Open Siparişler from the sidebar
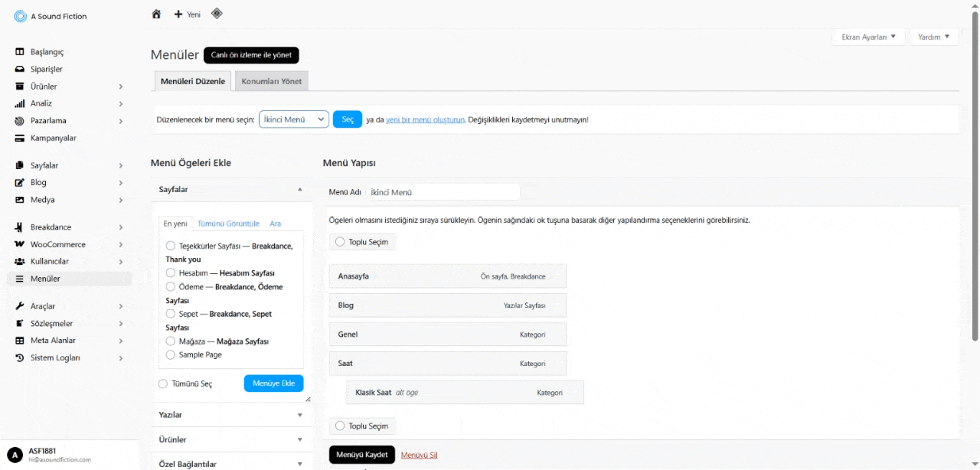The width and height of the screenshot is (980, 470). click(x=46, y=69)
